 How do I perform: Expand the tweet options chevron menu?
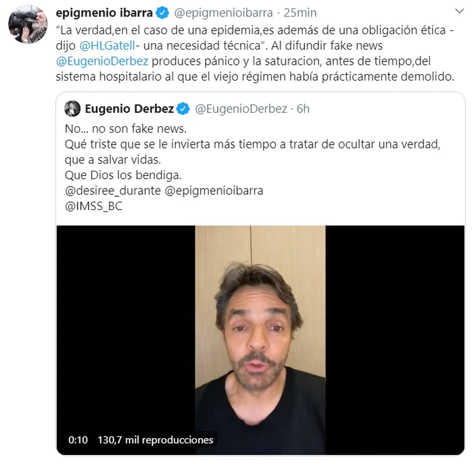pos(459,11)
